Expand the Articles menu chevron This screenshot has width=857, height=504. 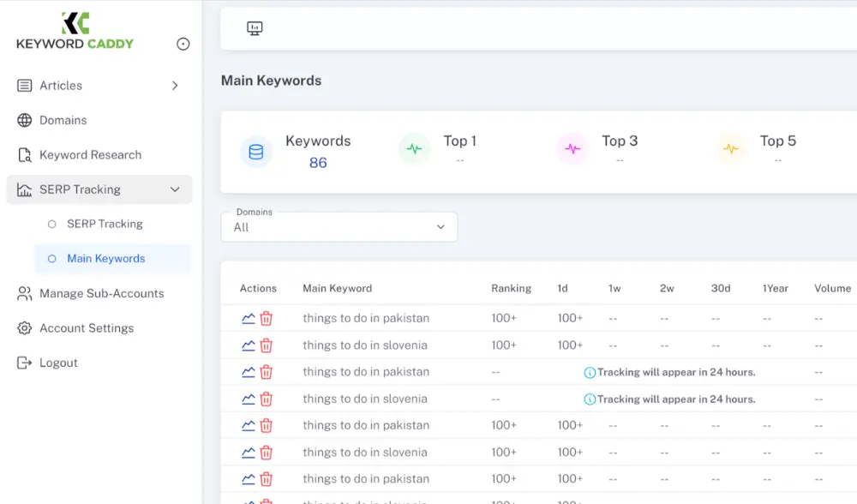click(x=175, y=86)
